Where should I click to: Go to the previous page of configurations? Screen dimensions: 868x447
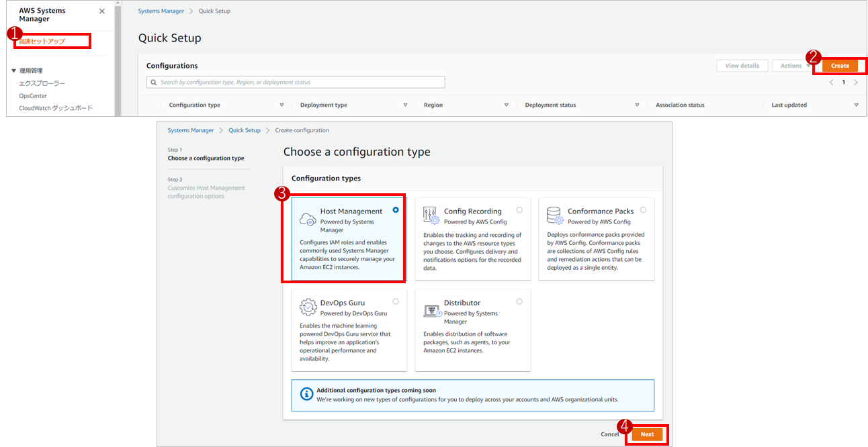tap(831, 82)
